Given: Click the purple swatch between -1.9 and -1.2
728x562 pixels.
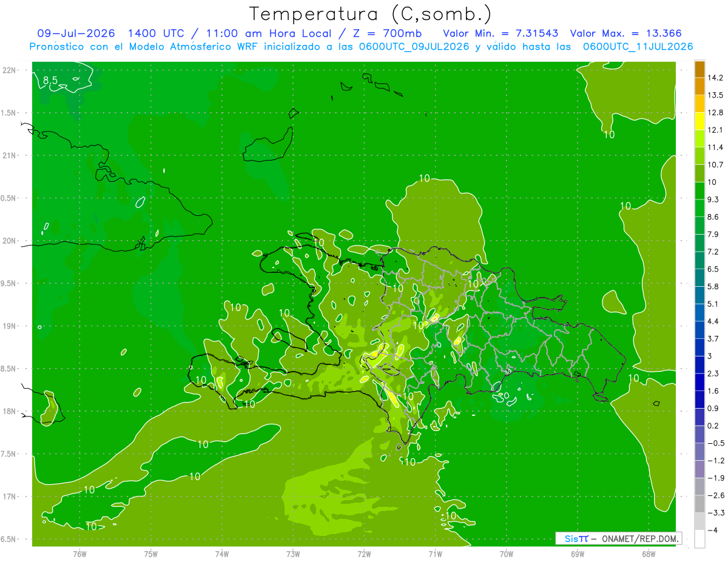Looking at the screenshot, I should (699, 469).
